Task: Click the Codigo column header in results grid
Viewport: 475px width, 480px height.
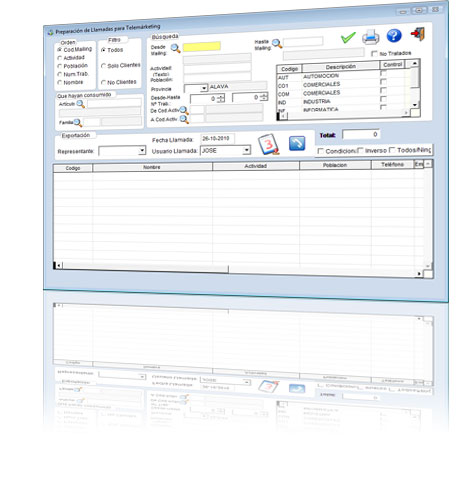Action: tap(73, 168)
